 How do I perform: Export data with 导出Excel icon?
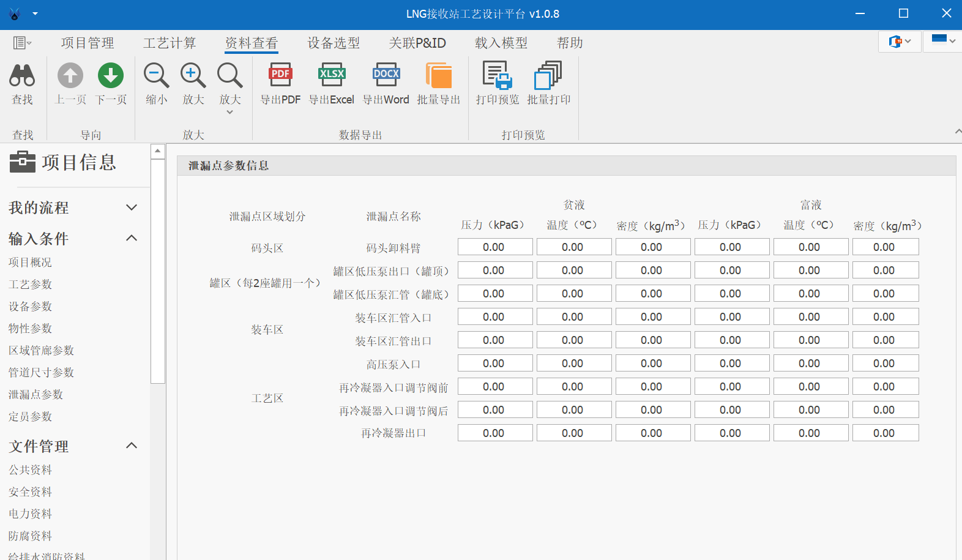tap(332, 76)
